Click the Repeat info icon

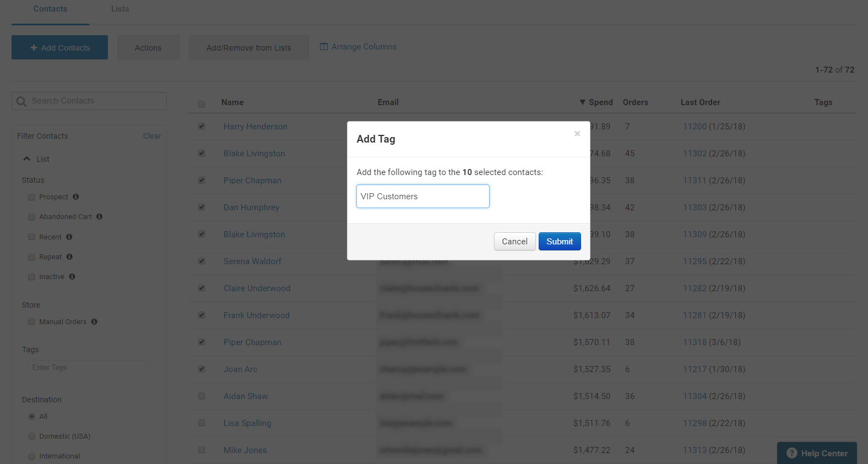(x=69, y=256)
